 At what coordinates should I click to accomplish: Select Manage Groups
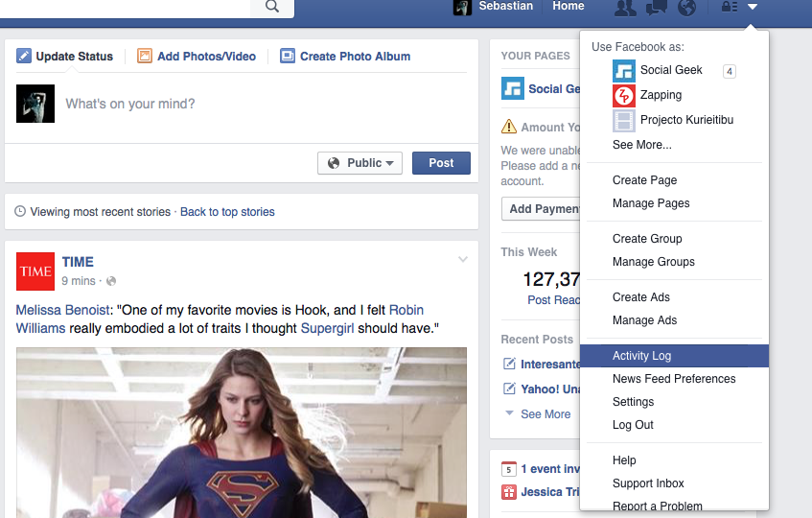pos(654,262)
